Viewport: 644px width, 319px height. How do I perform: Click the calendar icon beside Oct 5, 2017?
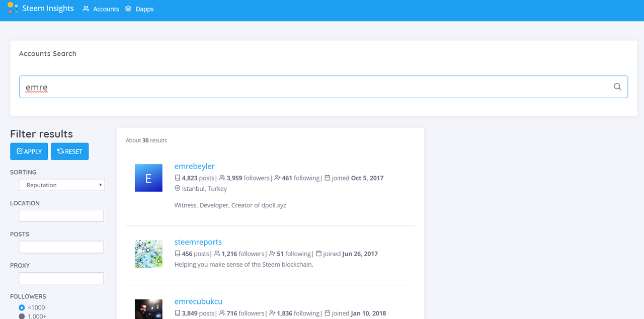click(328, 178)
